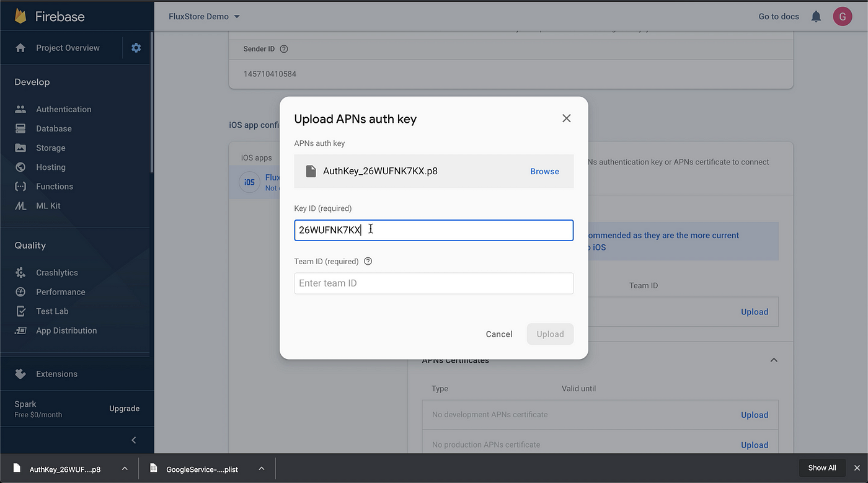Open menu arrow for GoogleService plist download
The width and height of the screenshot is (868, 483).
[x=262, y=469]
